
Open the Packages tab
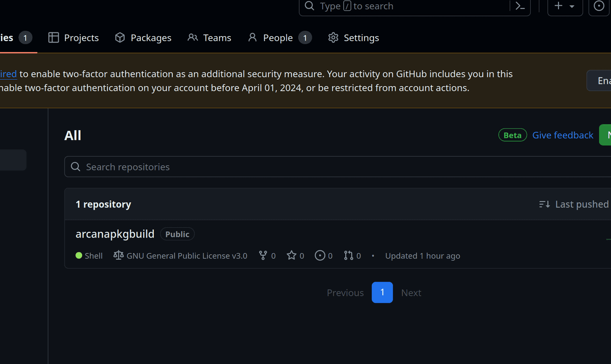click(143, 38)
